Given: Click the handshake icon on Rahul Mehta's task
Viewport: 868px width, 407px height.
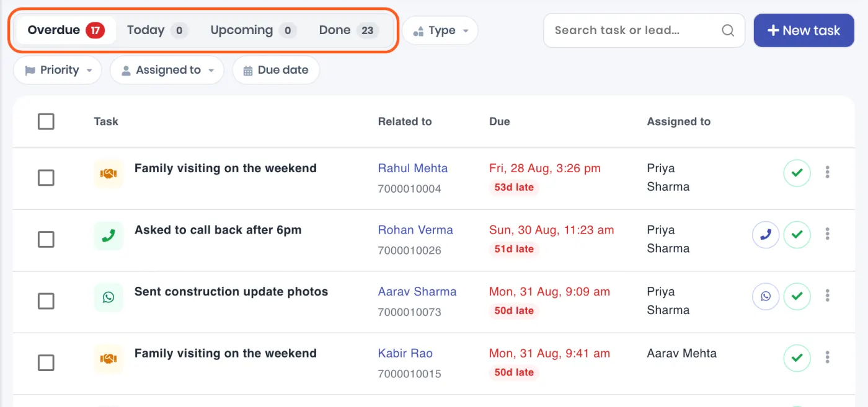Looking at the screenshot, I should pos(108,174).
